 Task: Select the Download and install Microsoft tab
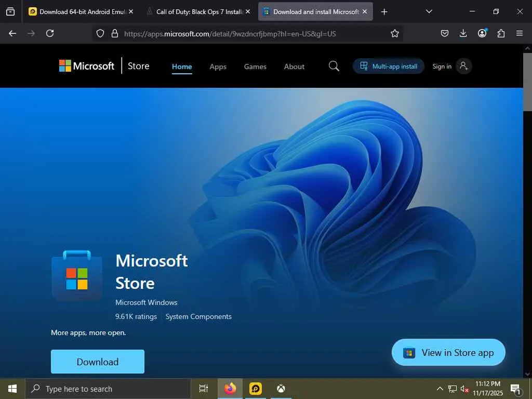click(x=315, y=11)
